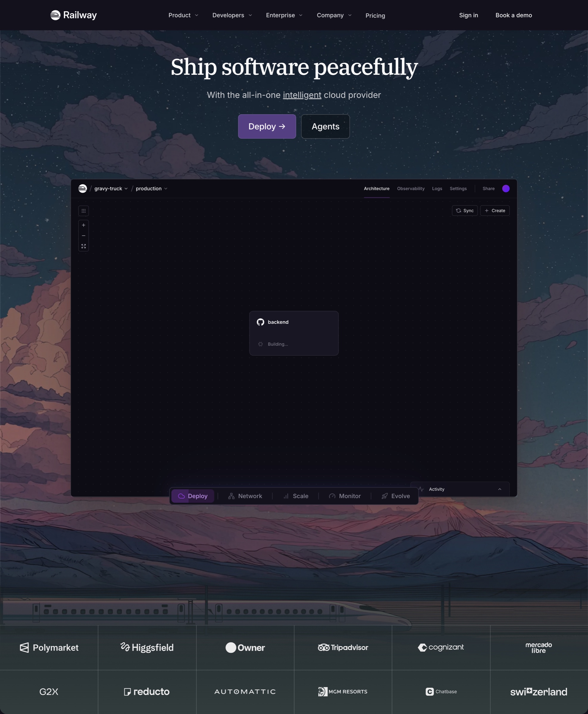Open the production environment dropdown

coord(152,189)
